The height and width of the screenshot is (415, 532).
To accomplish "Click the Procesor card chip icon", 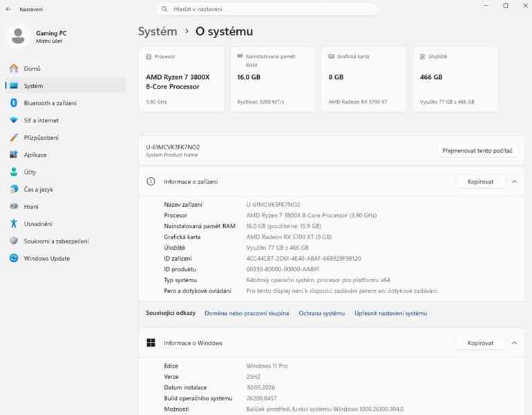I will click(x=149, y=57).
